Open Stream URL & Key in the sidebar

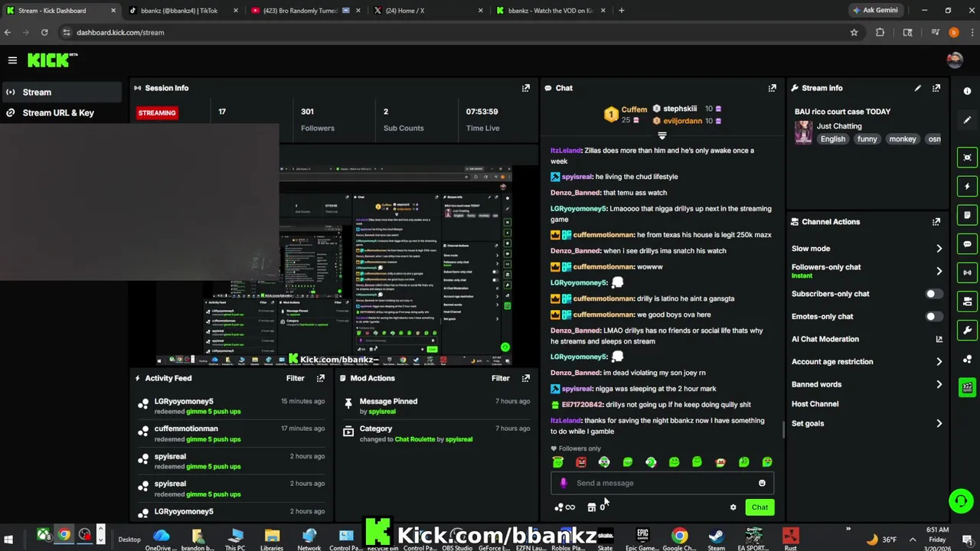click(x=61, y=113)
